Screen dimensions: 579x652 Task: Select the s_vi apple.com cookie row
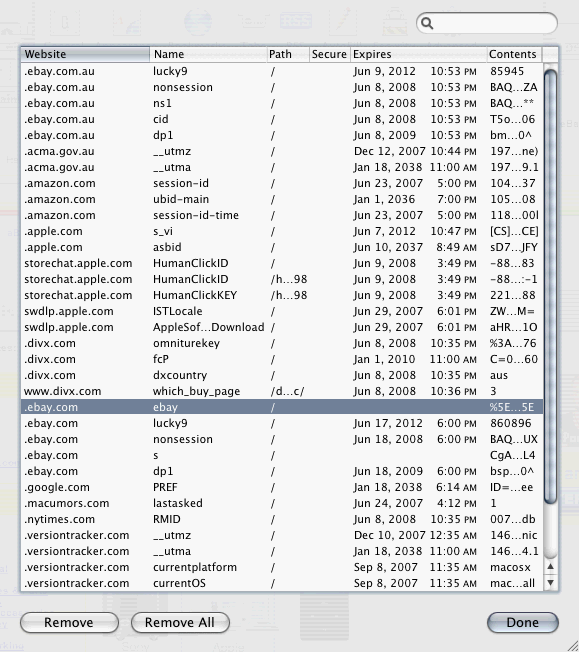pos(282,231)
